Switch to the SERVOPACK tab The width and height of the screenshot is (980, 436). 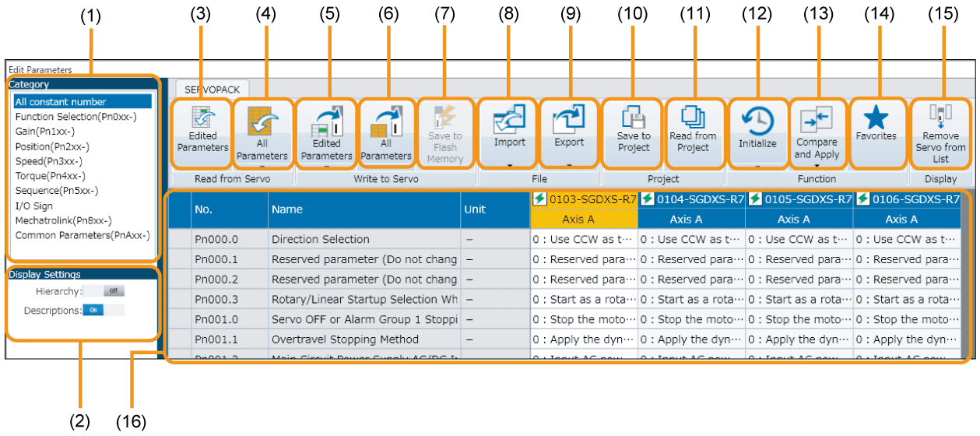(205, 88)
